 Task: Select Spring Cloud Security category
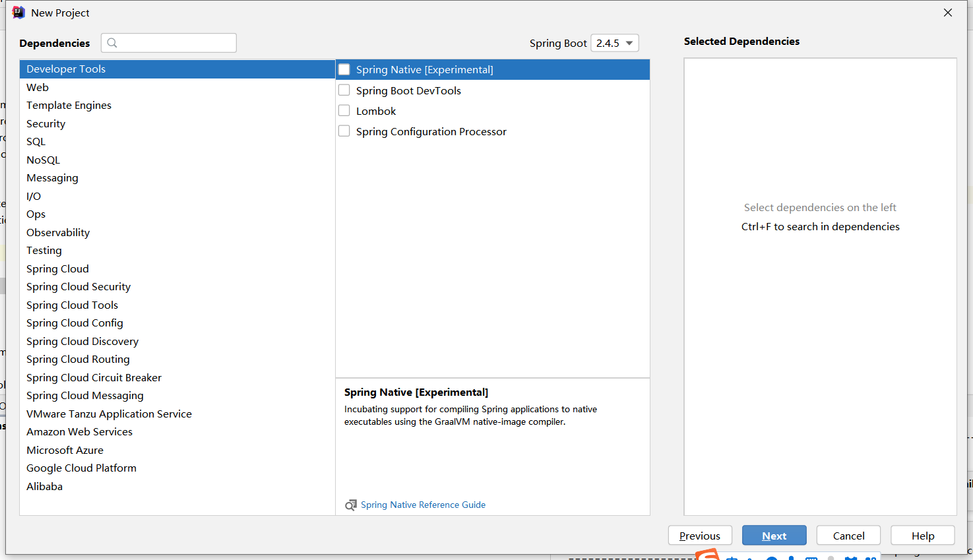(177, 287)
